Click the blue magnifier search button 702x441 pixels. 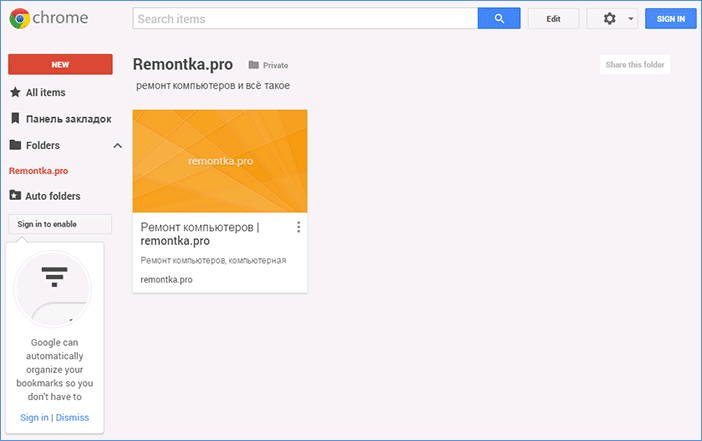click(x=499, y=19)
